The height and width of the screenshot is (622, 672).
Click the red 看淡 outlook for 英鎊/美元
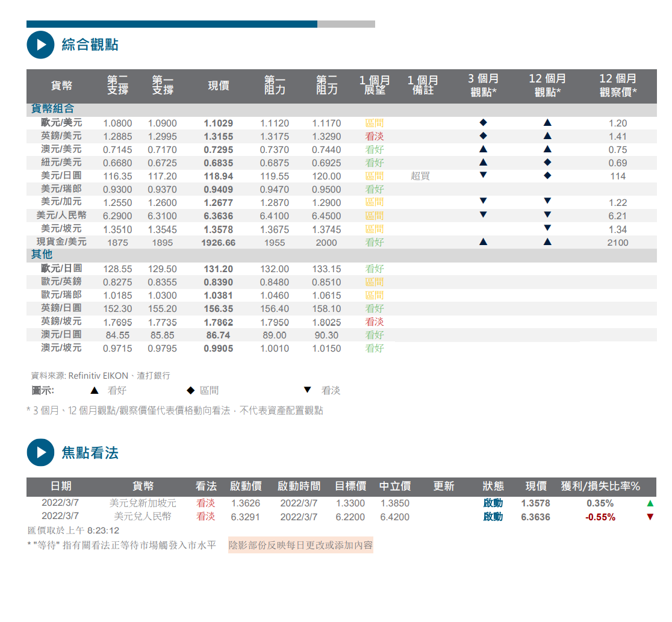(374, 136)
